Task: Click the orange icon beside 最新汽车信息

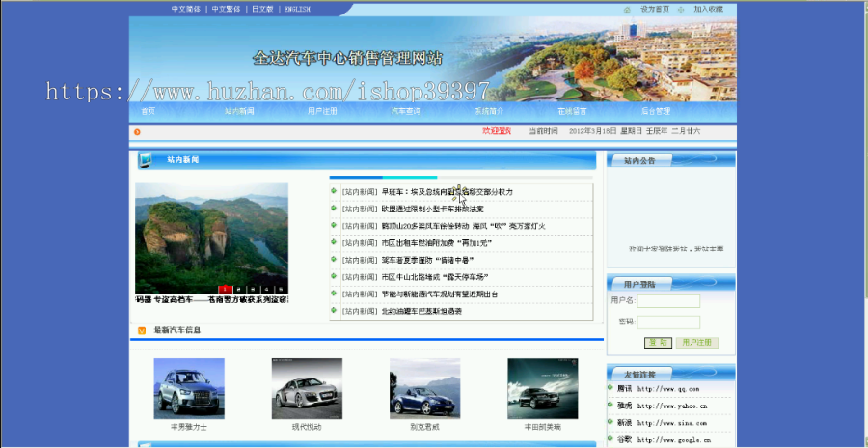Action: click(x=142, y=330)
